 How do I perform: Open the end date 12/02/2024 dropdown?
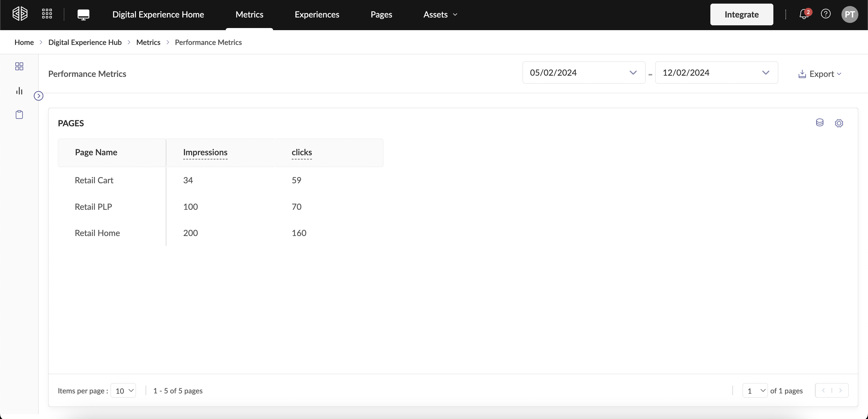pos(716,72)
